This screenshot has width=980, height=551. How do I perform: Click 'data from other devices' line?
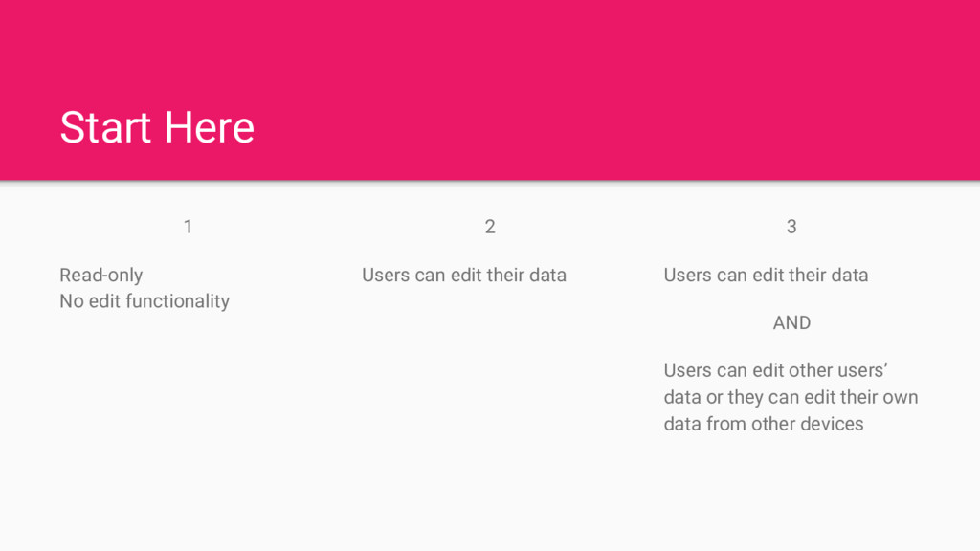pyautogui.click(x=763, y=424)
